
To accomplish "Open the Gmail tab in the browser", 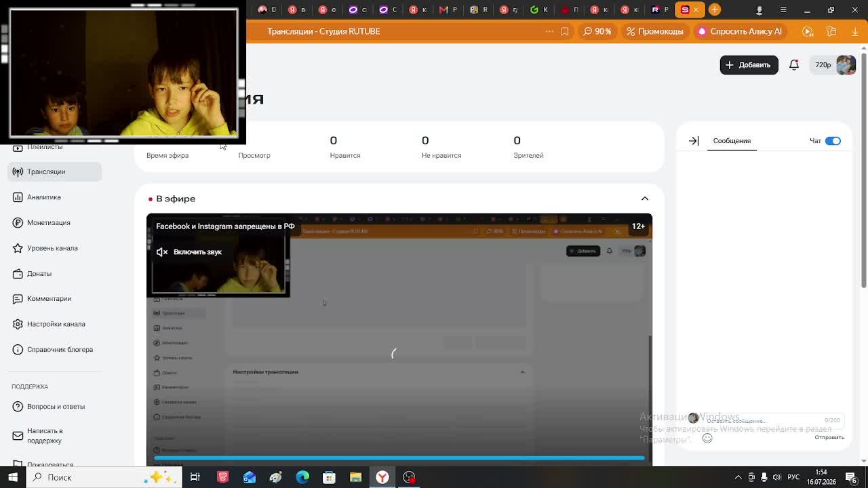I will [x=448, y=9].
